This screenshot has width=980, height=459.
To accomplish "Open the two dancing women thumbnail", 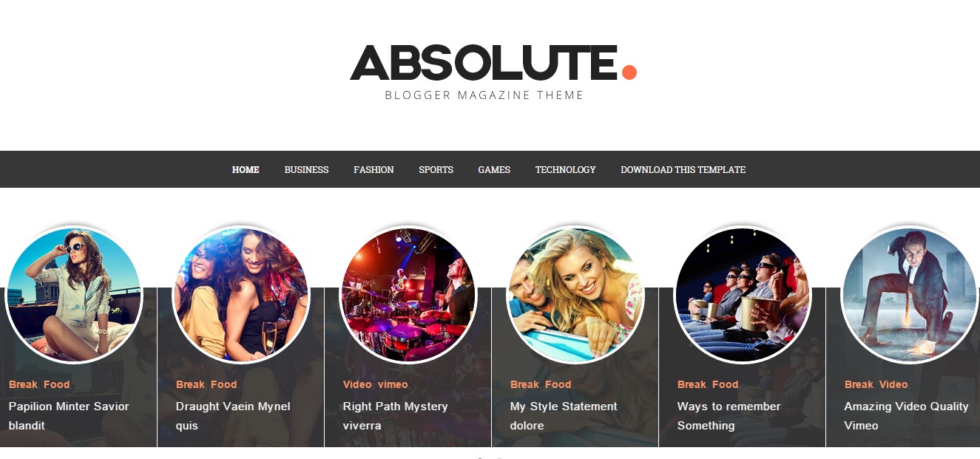I will 241,294.
